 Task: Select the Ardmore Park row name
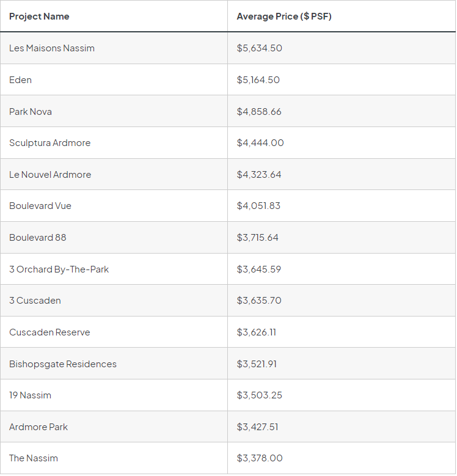click(x=38, y=427)
